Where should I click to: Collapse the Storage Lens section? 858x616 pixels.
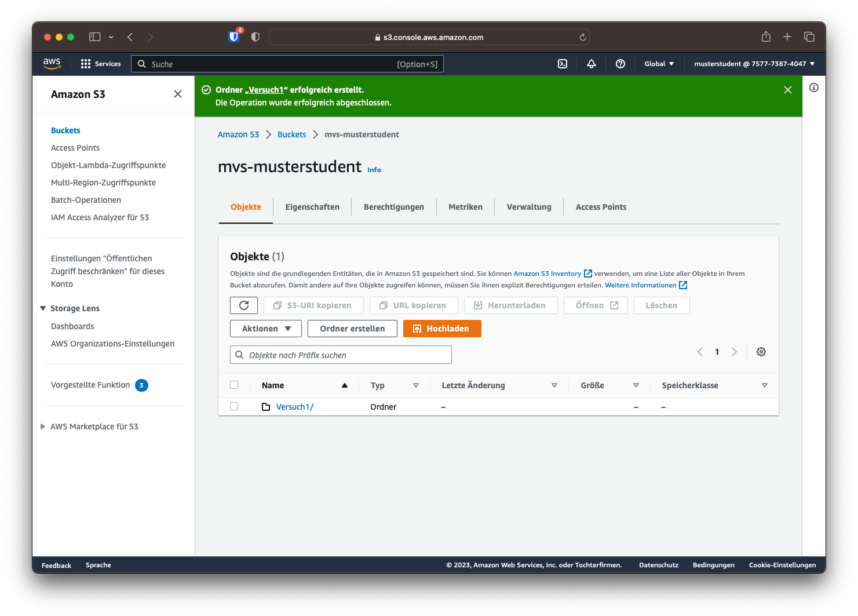pyautogui.click(x=43, y=308)
